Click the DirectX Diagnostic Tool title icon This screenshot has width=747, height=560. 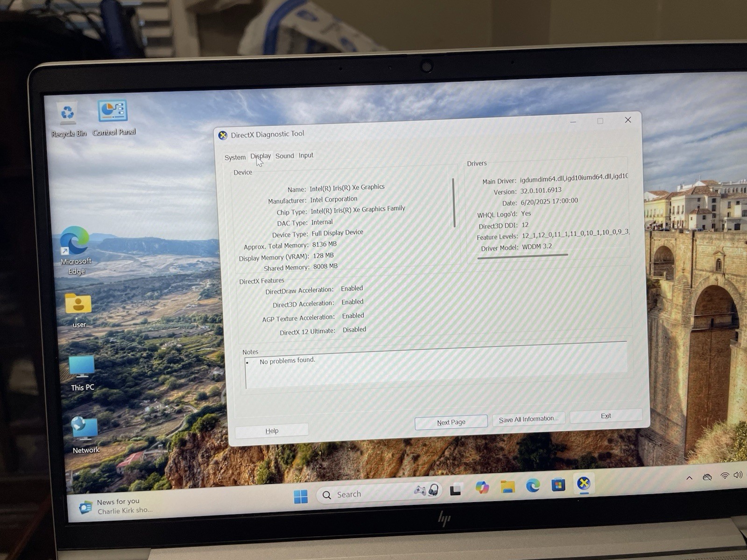223,135
